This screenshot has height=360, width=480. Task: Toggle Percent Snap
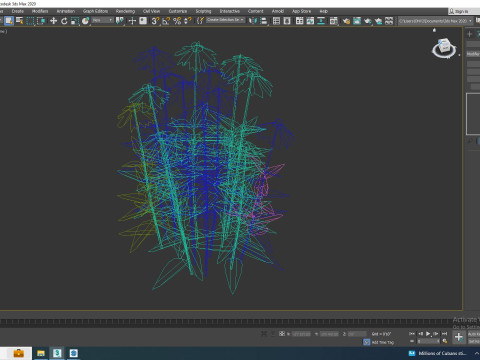[177, 21]
